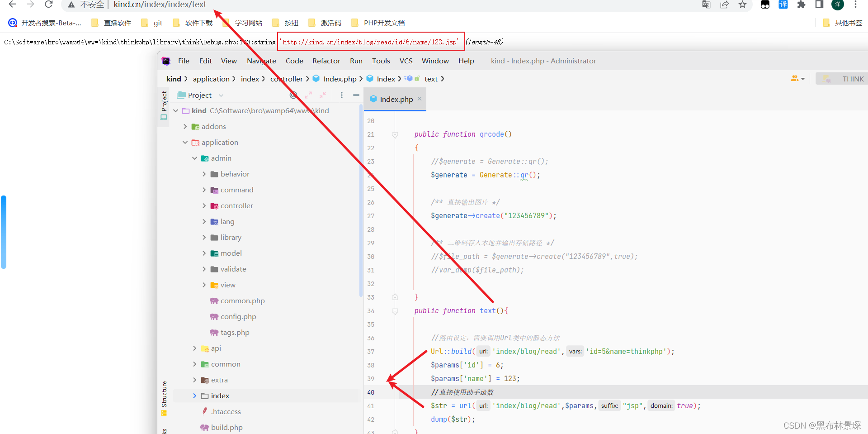This screenshot has width=868, height=434.
Task: Click the browser forward arrow
Action: click(30, 5)
